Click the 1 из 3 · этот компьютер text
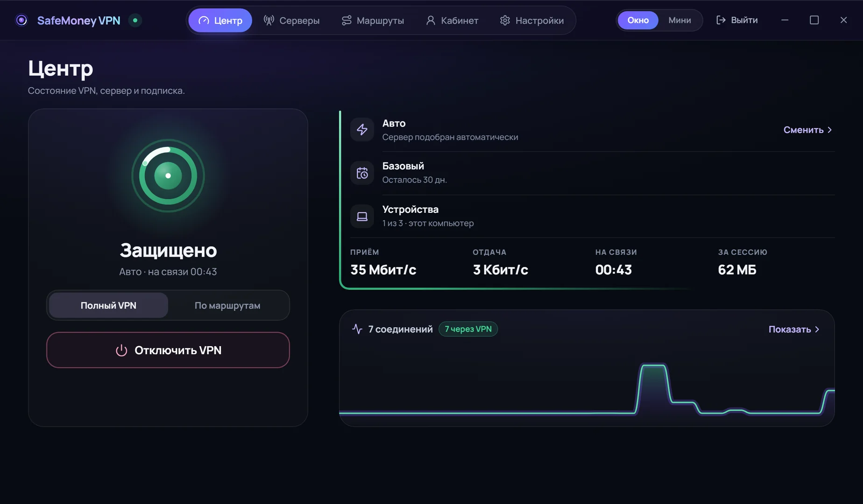Image resolution: width=863 pixels, height=504 pixels. coord(428,223)
